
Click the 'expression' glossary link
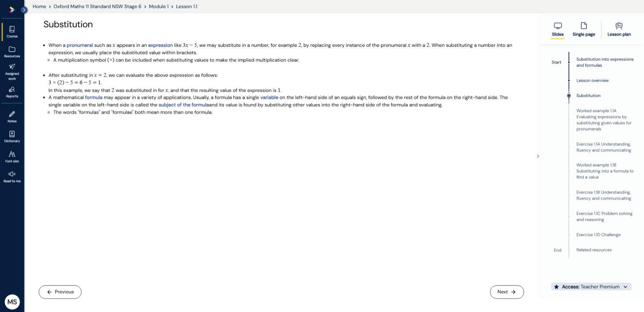[x=160, y=45]
